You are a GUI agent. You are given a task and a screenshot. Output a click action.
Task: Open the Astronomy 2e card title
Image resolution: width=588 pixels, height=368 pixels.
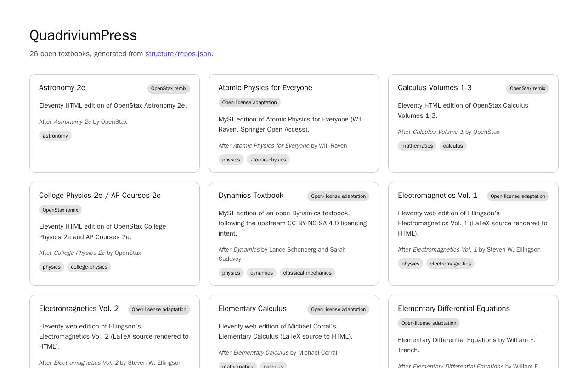pyautogui.click(x=62, y=88)
